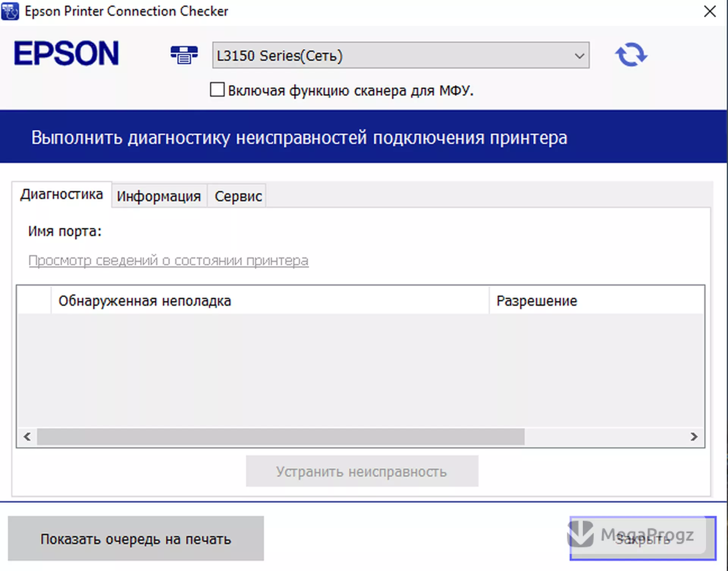
Task: Click the 'Разрешение' column header
Action: coord(596,300)
